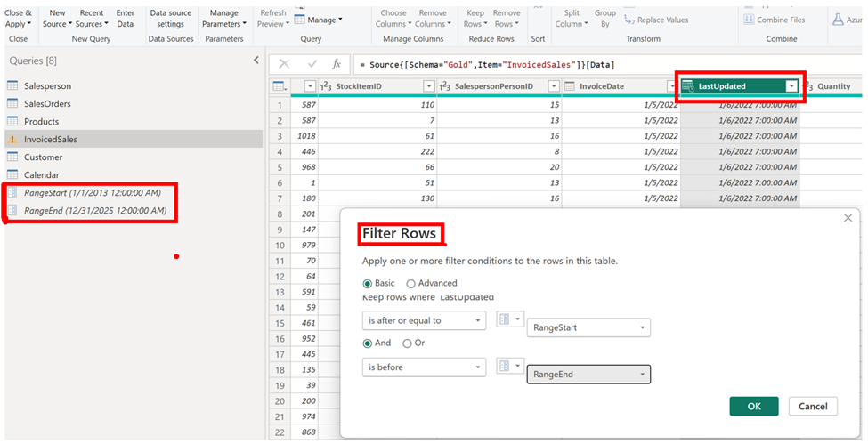Click Combine Files
868x444 pixels.
774,20
